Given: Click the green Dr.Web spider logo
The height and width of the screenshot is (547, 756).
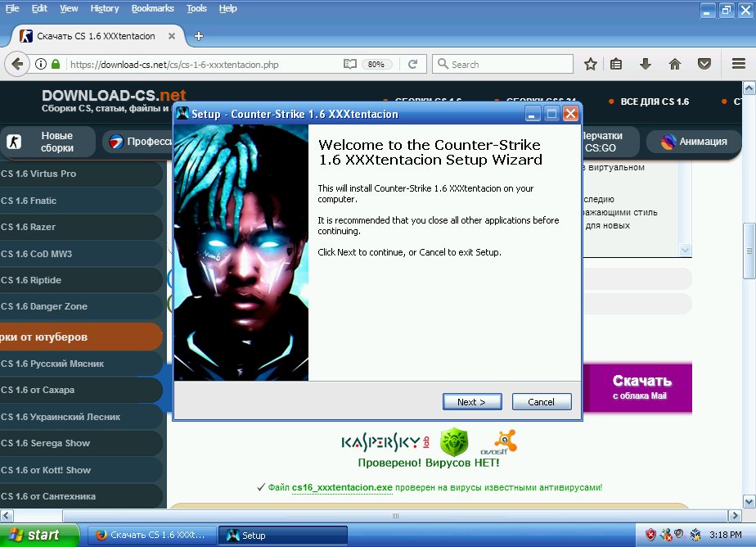Looking at the screenshot, I should point(454,442).
